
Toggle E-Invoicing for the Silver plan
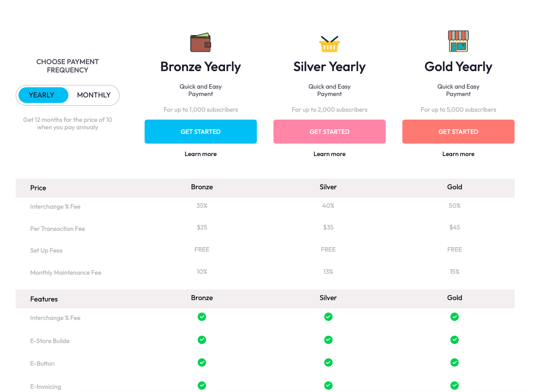click(x=328, y=386)
